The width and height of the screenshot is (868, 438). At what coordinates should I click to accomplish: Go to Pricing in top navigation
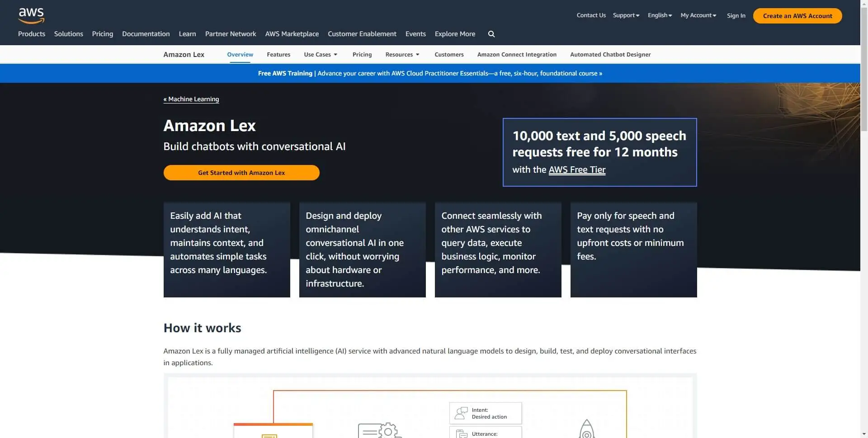[x=103, y=34]
